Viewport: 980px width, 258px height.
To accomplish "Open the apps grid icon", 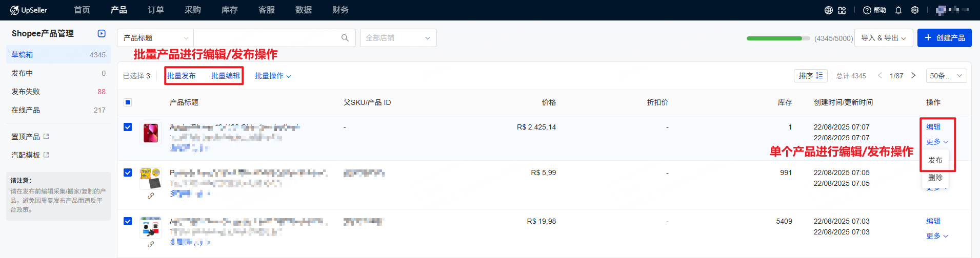I will [x=842, y=10].
